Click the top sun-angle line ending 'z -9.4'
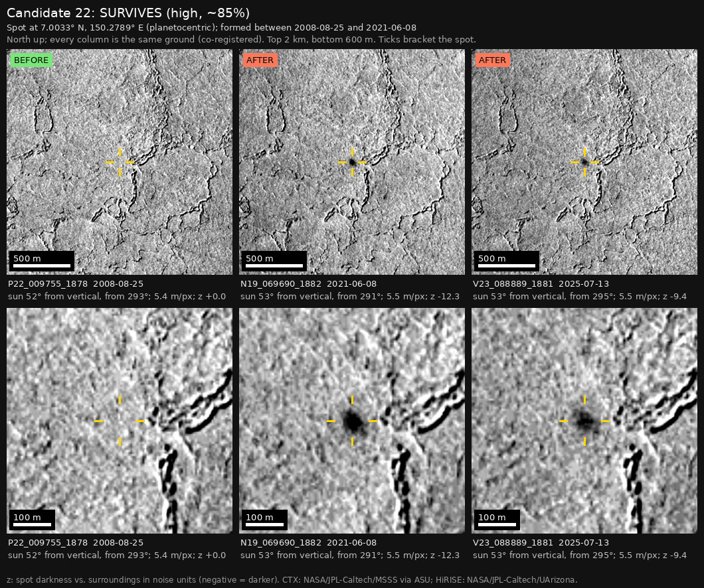 pos(580,297)
